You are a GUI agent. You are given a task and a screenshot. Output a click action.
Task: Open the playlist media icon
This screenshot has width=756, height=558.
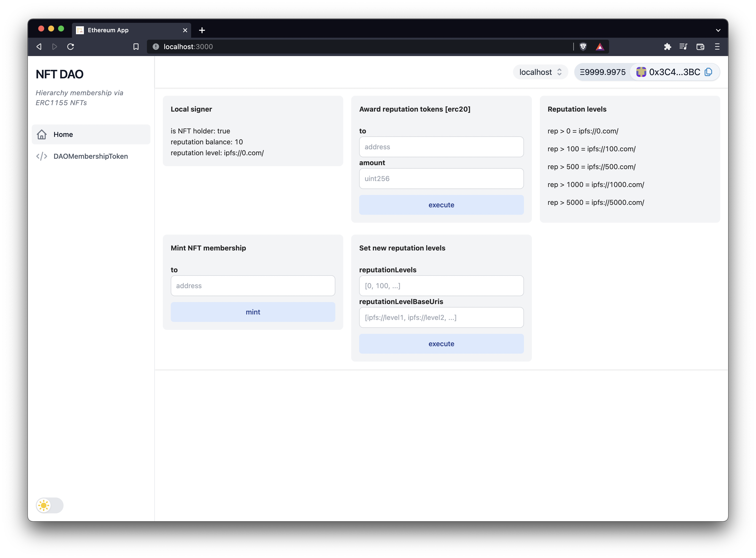pyautogui.click(x=683, y=47)
